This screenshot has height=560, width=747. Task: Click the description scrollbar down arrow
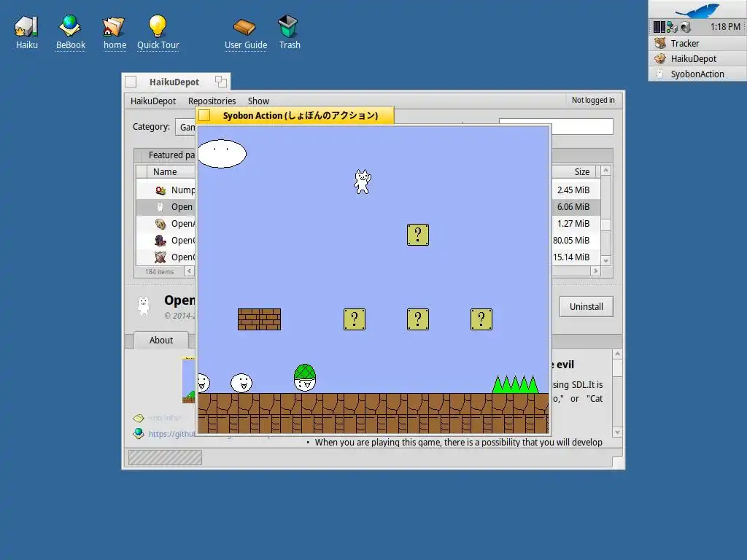point(617,432)
